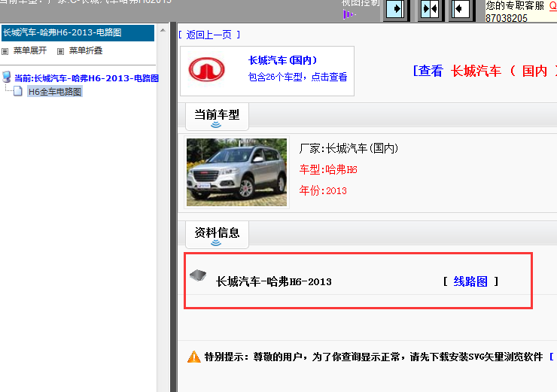The height and width of the screenshot is (392, 557).
Task: Click the customer service number 87038205
Action: pos(507,18)
